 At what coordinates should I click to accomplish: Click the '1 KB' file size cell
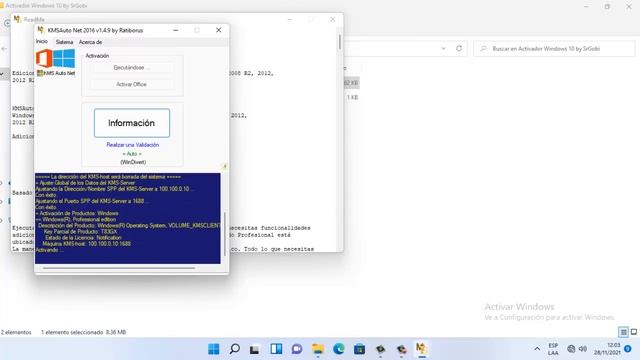[352, 98]
